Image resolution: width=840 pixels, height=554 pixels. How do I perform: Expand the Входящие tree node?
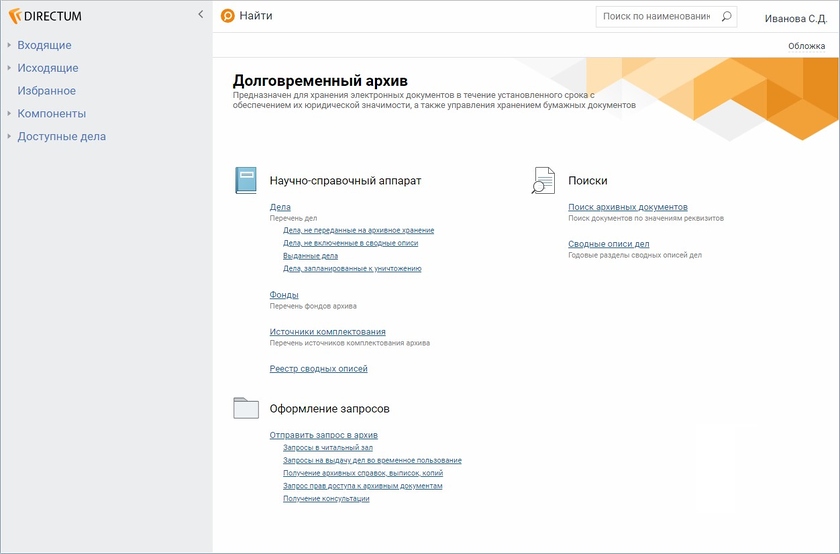pyautogui.click(x=9, y=45)
